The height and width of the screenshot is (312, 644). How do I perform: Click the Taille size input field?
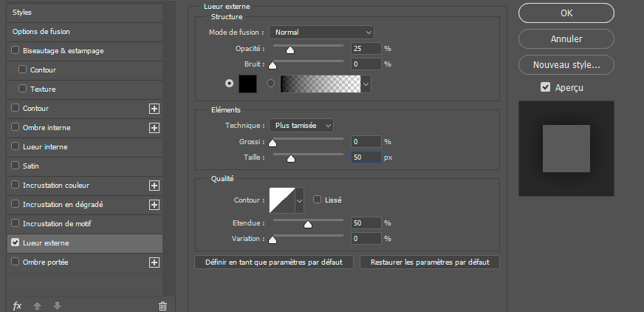point(366,157)
